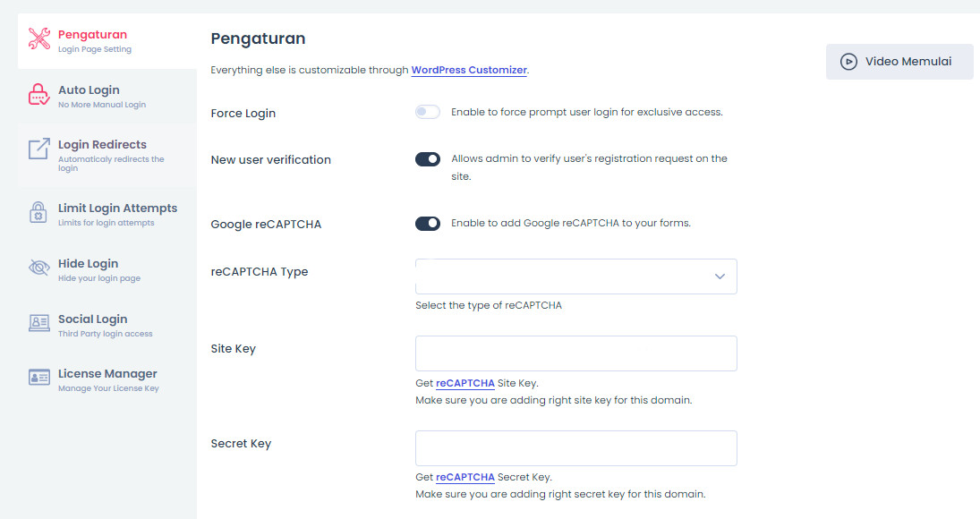Disable the New user verification toggle
This screenshot has width=980, height=519.
[x=428, y=159]
